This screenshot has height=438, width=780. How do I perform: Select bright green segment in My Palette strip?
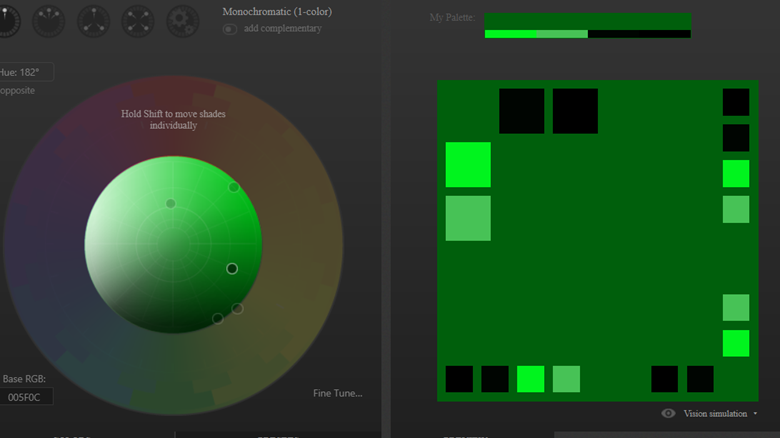tap(510, 34)
